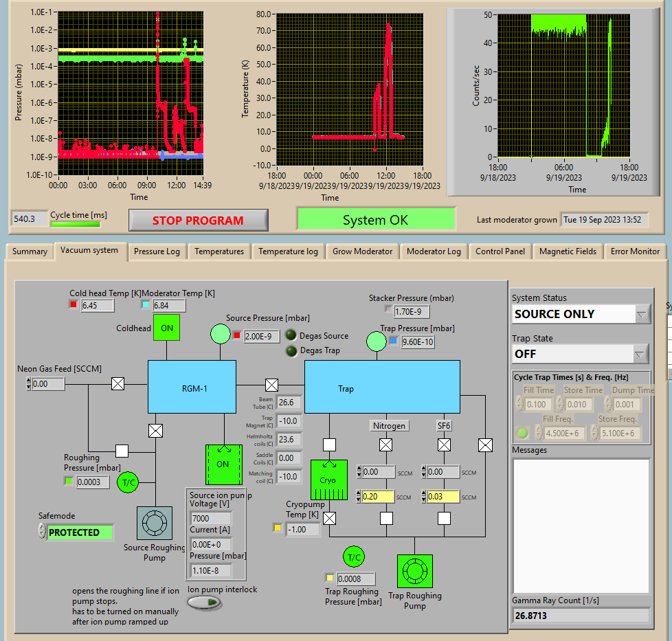Toggle the ion pump interlock switch

pyautogui.click(x=205, y=603)
